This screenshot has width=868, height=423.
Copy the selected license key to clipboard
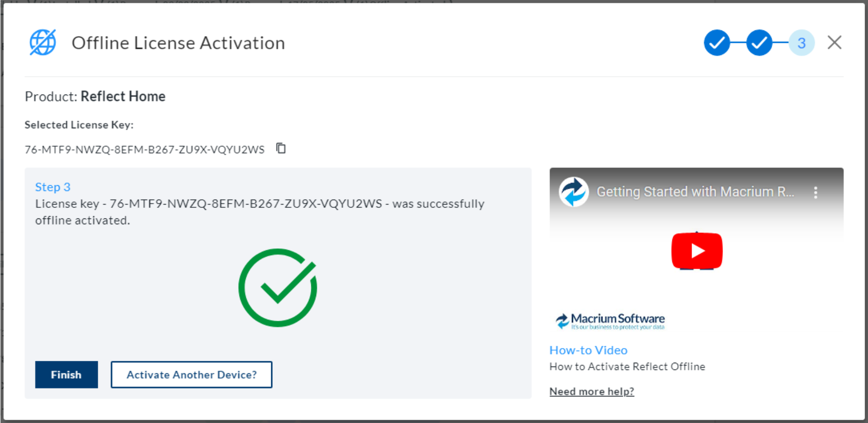coord(281,149)
